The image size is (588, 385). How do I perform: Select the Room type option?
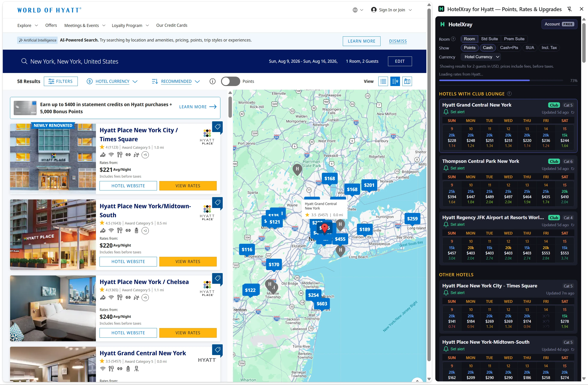[469, 39]
